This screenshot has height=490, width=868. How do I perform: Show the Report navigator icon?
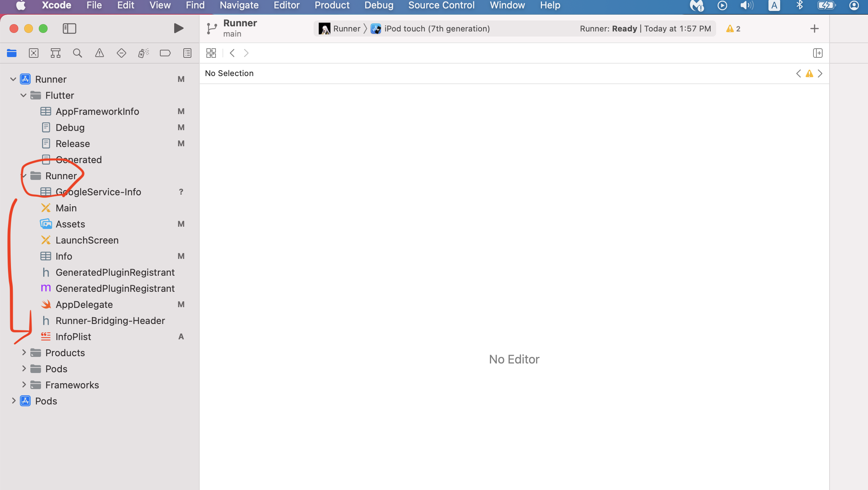pyautogui.click(x=187, y=53)
